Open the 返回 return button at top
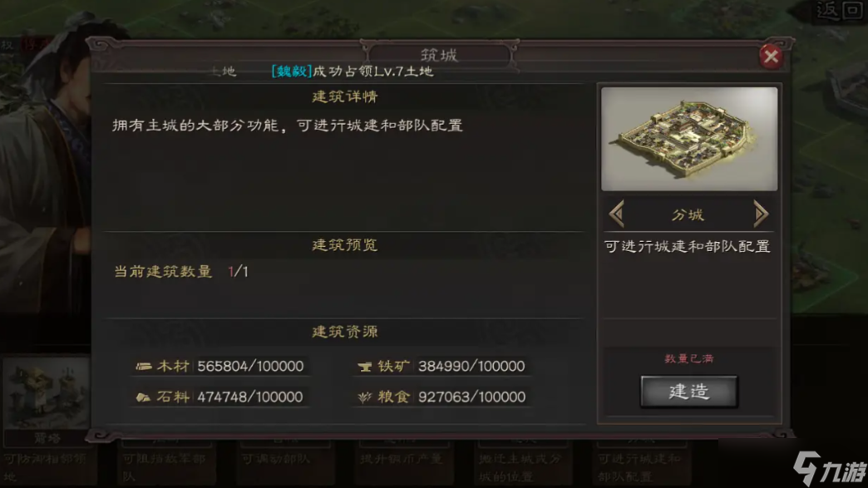868x488 pixels. click(839, 12)
